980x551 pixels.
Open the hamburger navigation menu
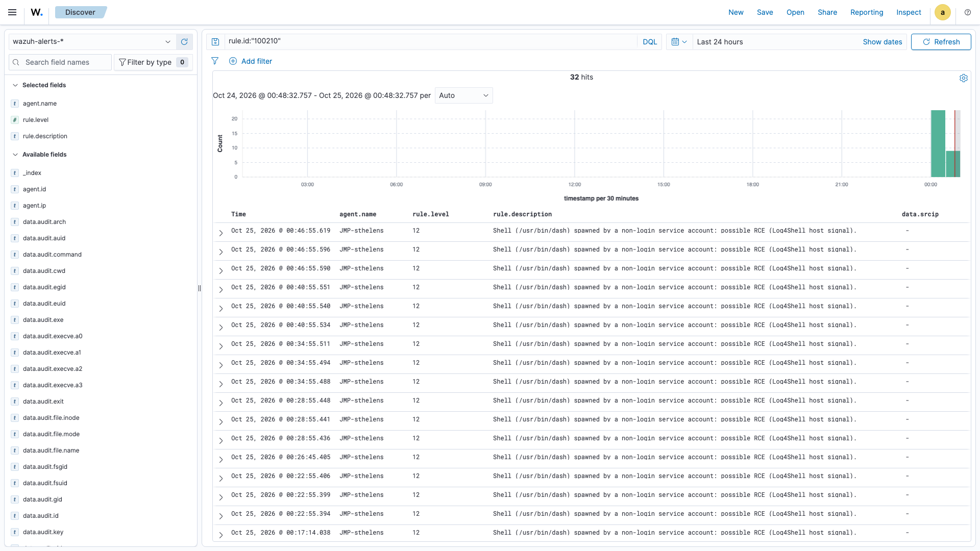[12, 12]
